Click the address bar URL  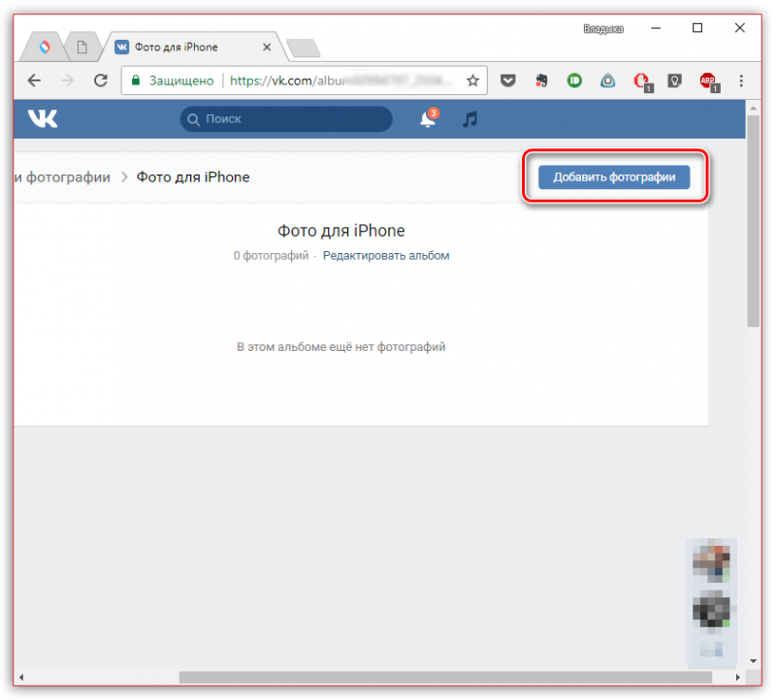click(341, 80)
